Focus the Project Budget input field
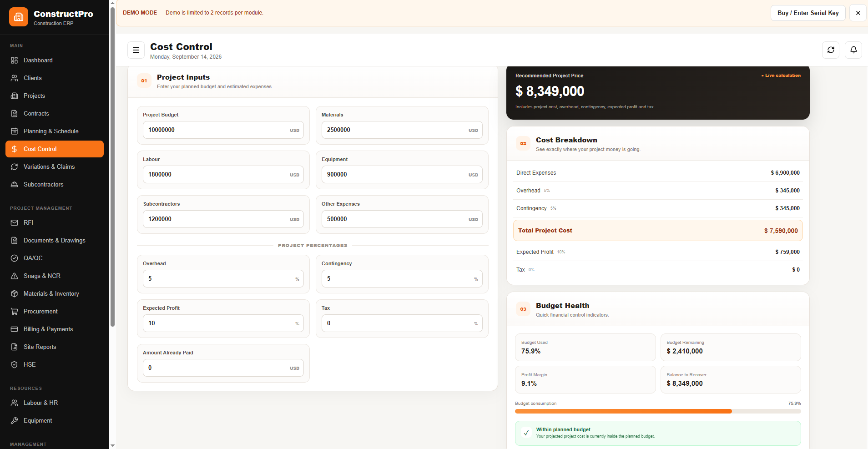The width and height of the screenshot is (868, 449). point(223,130)
